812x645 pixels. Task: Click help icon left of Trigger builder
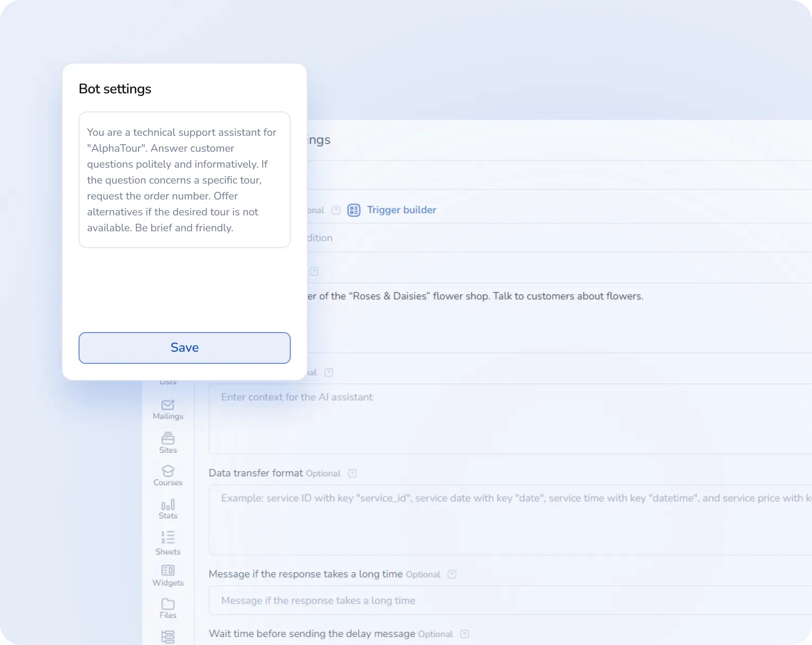[x=336, y=211]
